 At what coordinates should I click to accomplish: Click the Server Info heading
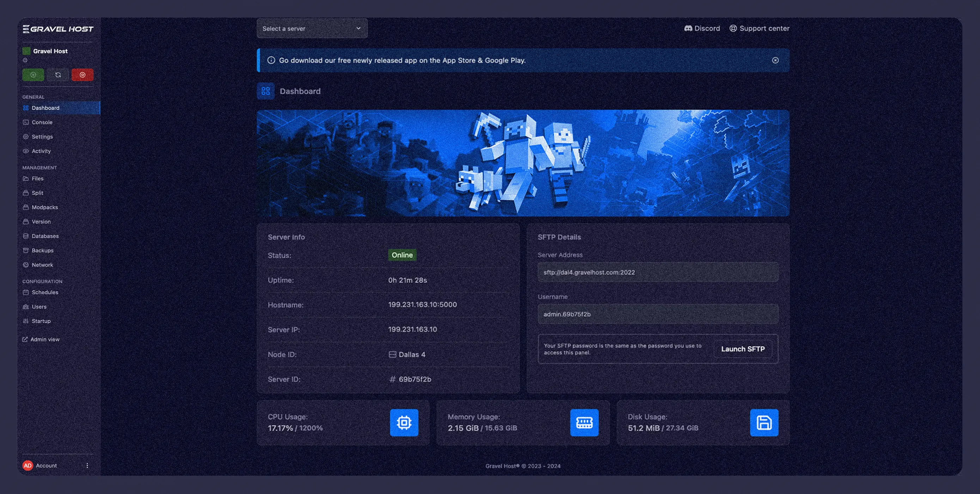point(286,237)
